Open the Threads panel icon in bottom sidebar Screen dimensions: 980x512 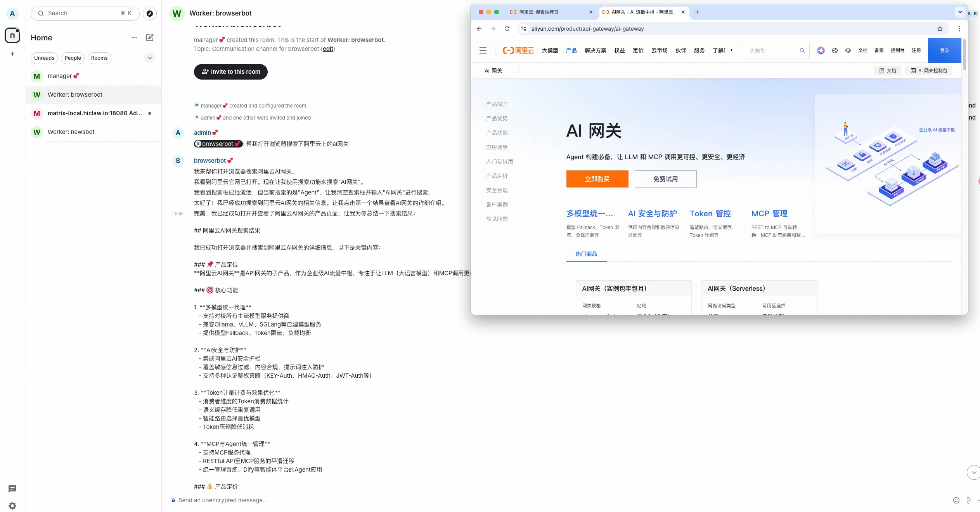click(x=12, y=489)
